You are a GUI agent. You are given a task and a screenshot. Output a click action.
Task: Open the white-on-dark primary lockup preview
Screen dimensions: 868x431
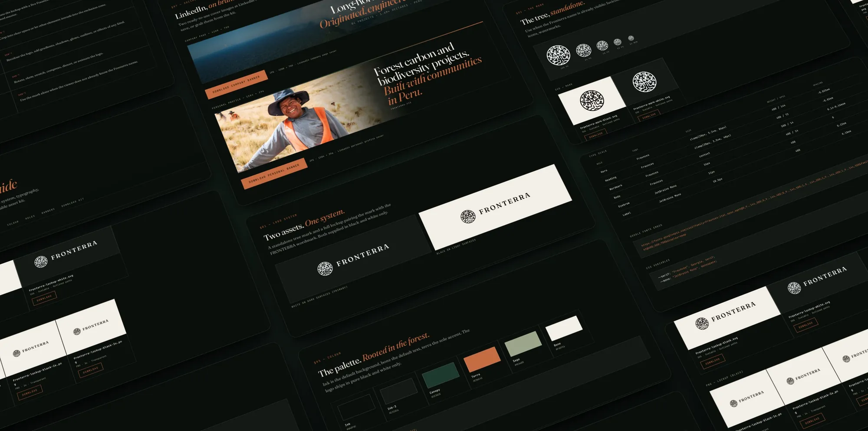click(x=353, y=259)
